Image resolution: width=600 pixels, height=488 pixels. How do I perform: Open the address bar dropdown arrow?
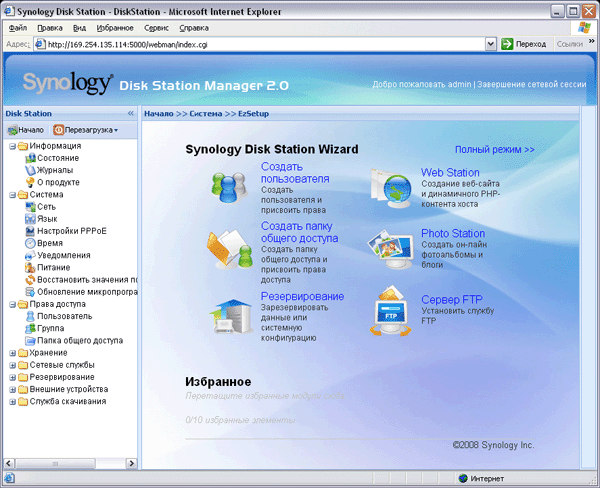(491, 44)
